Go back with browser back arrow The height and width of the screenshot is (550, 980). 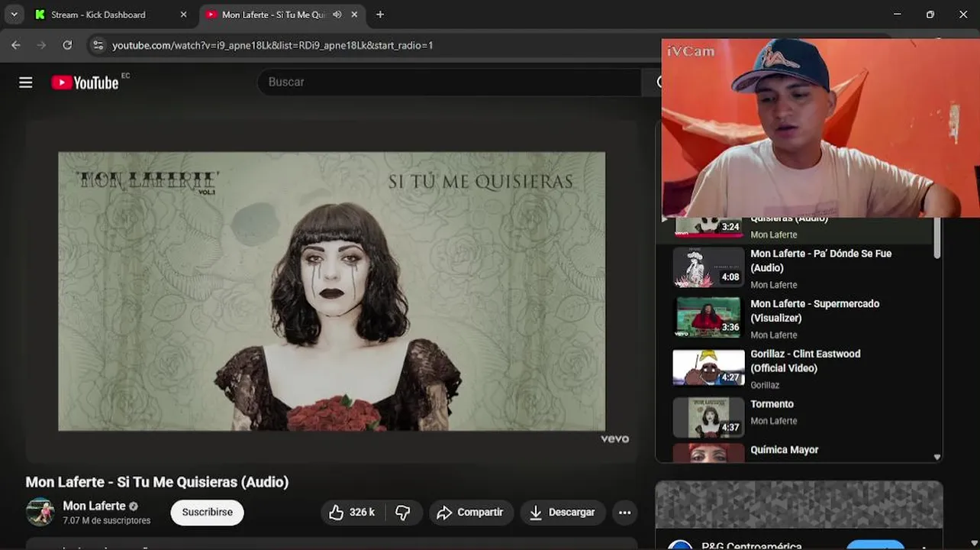pyautogui.click(x=16, y=45)
